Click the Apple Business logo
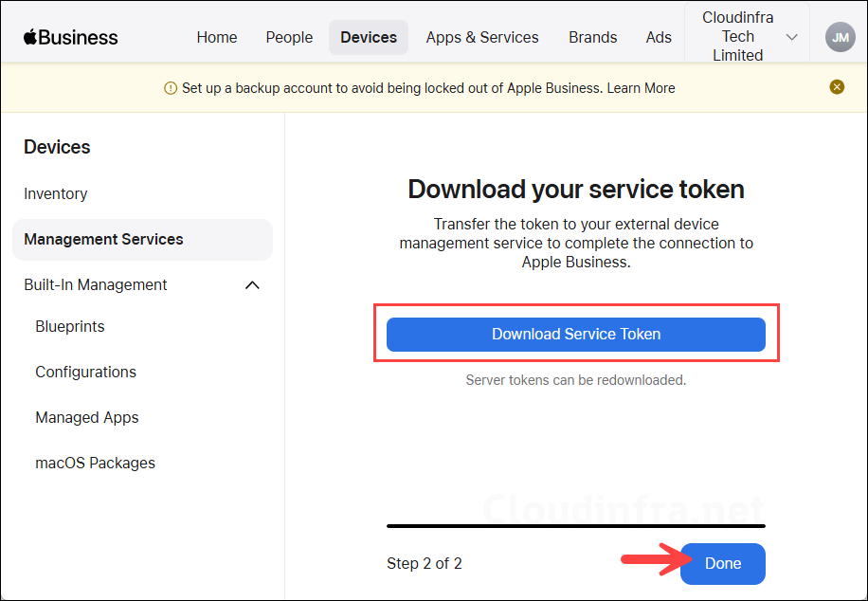 70,37
